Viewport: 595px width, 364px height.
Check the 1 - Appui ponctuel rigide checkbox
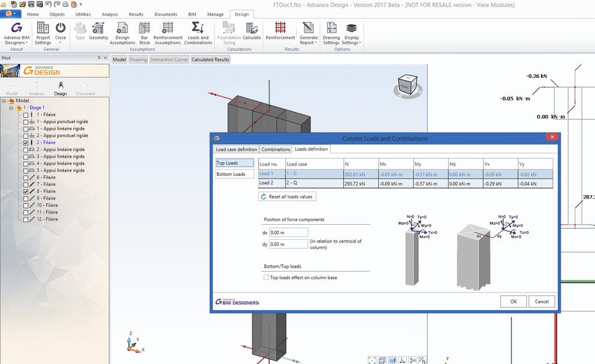coord(26,122)
